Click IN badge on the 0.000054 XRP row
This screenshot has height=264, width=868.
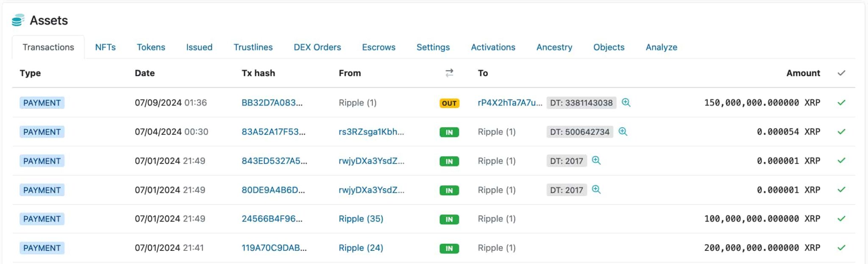[449, 132]
